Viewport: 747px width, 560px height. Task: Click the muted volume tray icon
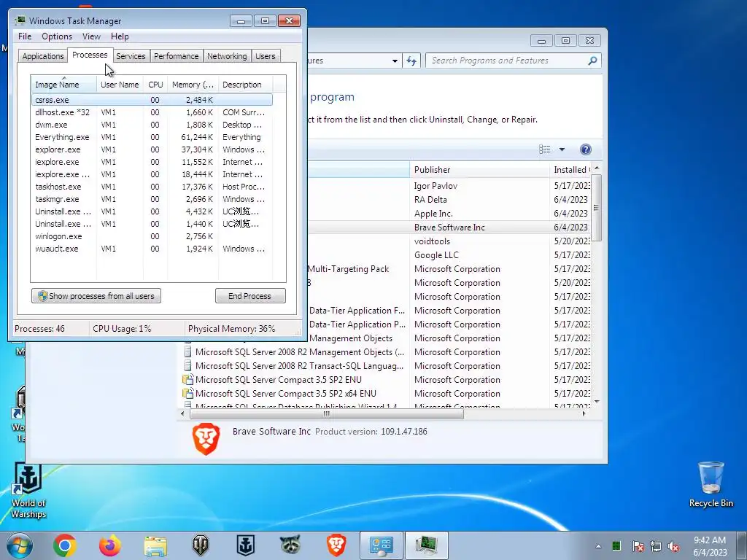coord(673,546)
